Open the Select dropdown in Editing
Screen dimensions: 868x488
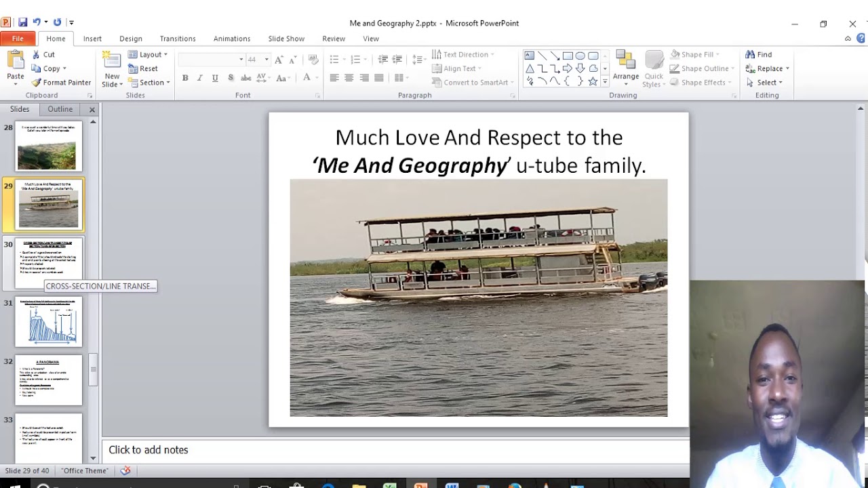(764, 83)
